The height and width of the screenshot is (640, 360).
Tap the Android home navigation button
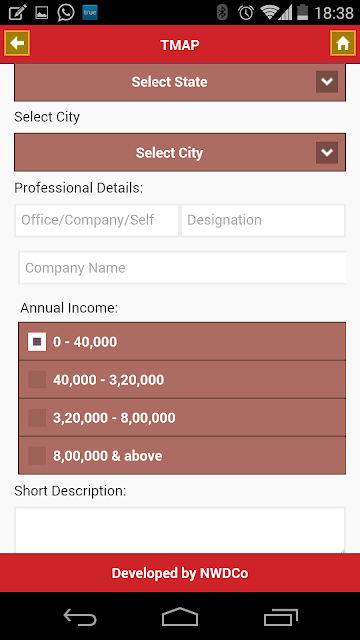tap(180, 617)
